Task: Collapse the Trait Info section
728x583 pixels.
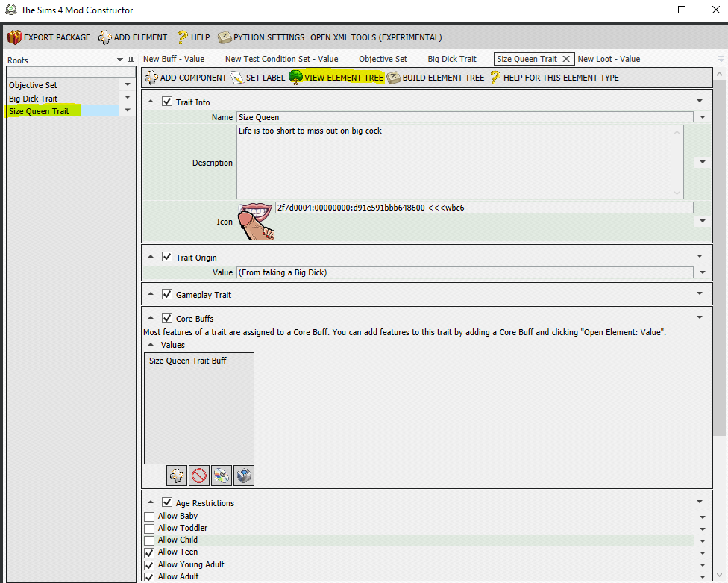Action: [x=151, y=102]
